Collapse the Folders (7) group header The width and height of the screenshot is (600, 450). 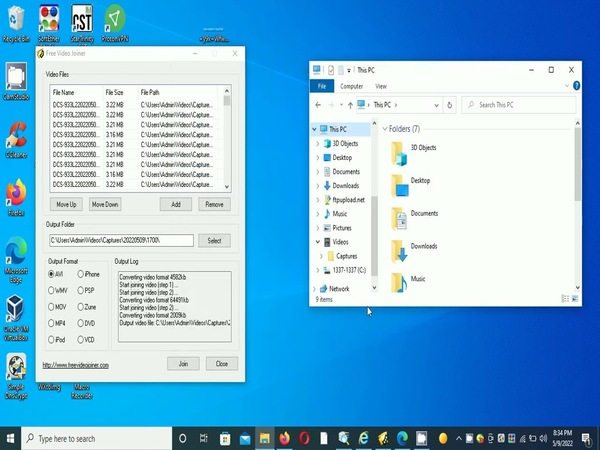[x=383, y=129]
